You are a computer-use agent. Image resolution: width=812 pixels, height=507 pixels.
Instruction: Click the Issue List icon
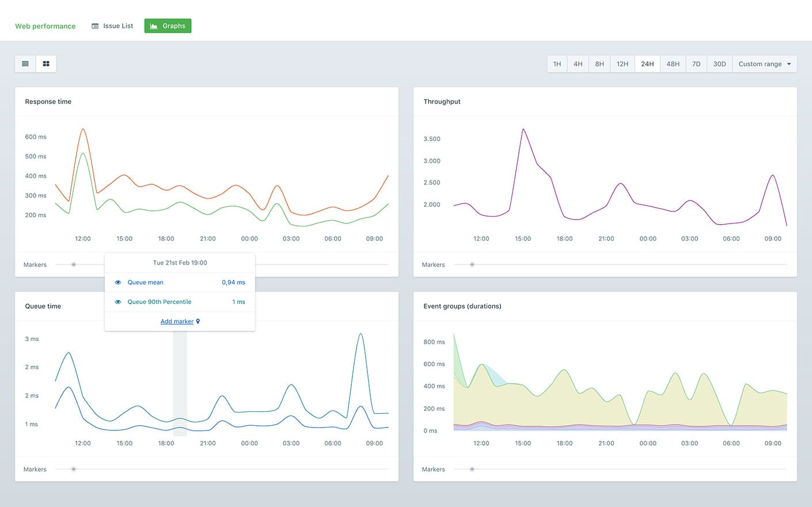[95, 26]
